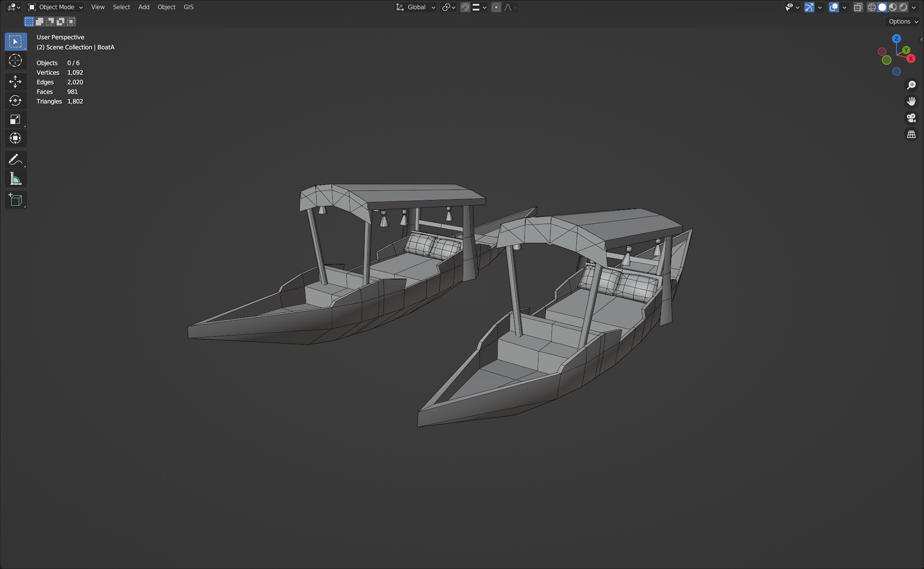This screenshot has height=569, width=924.
Task: Pick the Add Cube tool
Action: click(15, 200)
